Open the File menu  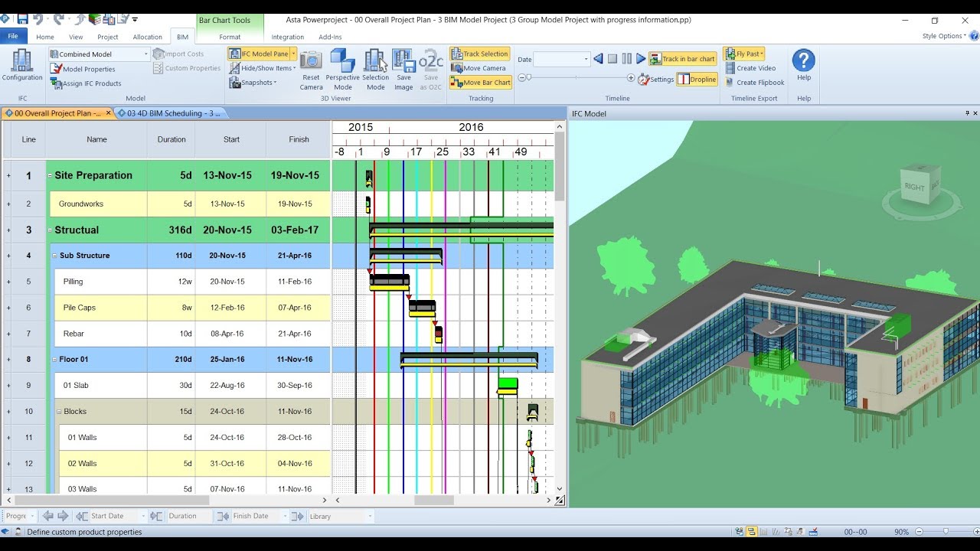point(13,36)
